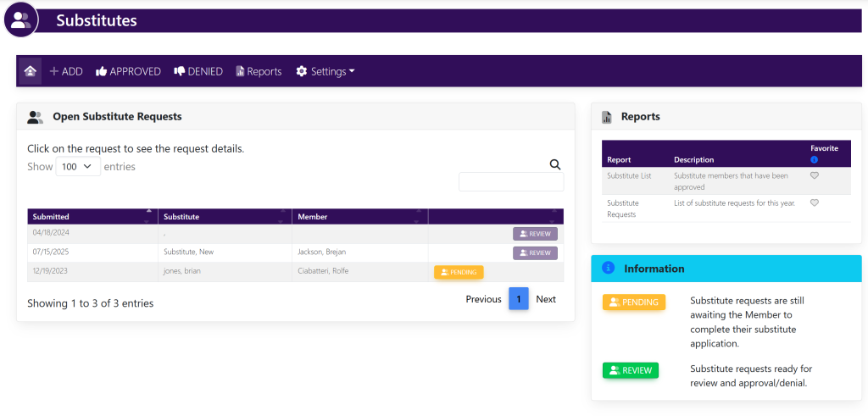
Task: Open the APPROVED menu item
Action: pos(128,71)
